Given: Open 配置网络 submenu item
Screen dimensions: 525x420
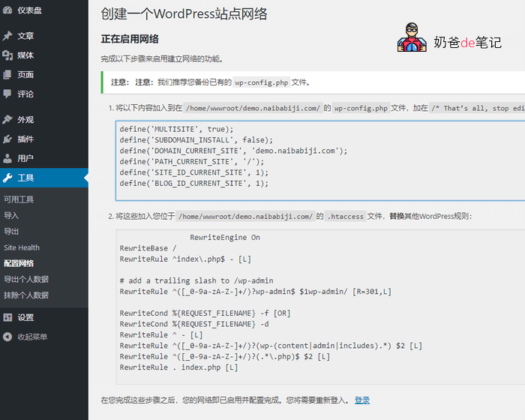Looking at the screenshot, I should click(x=19, y=263).
